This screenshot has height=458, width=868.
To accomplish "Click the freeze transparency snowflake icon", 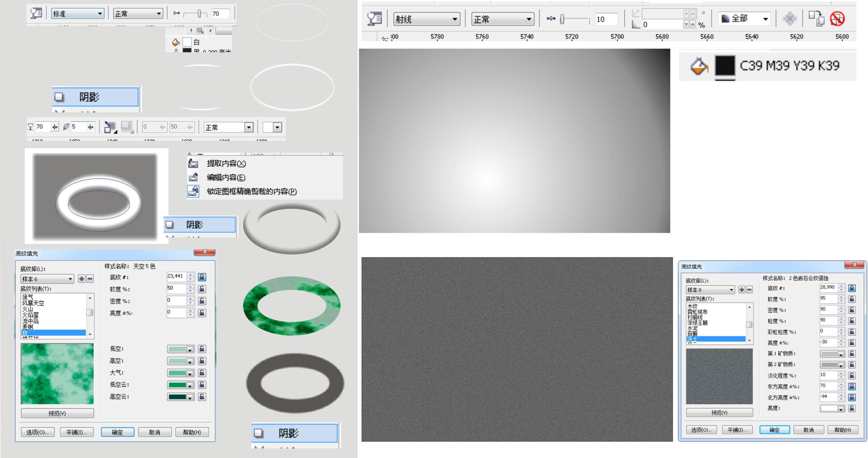I will (x=789, y=19).
